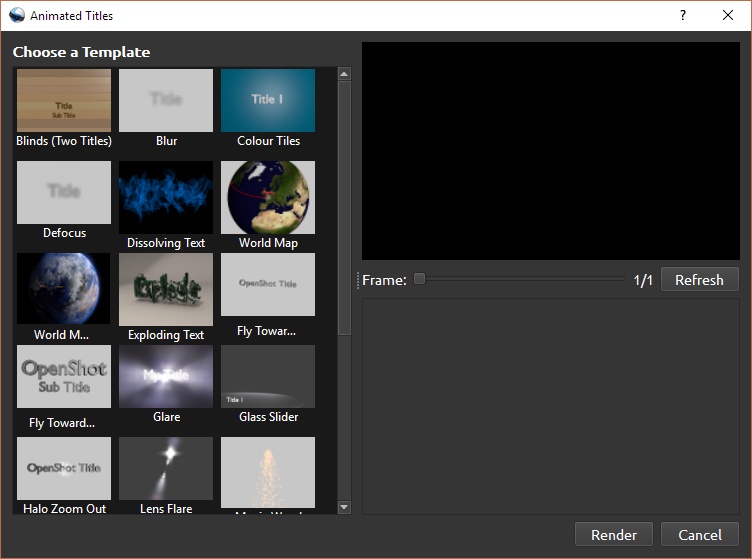The image size is (752, 559).
Task: Click the OpenShot app icon in title bar
Action: tap(17, 15)
